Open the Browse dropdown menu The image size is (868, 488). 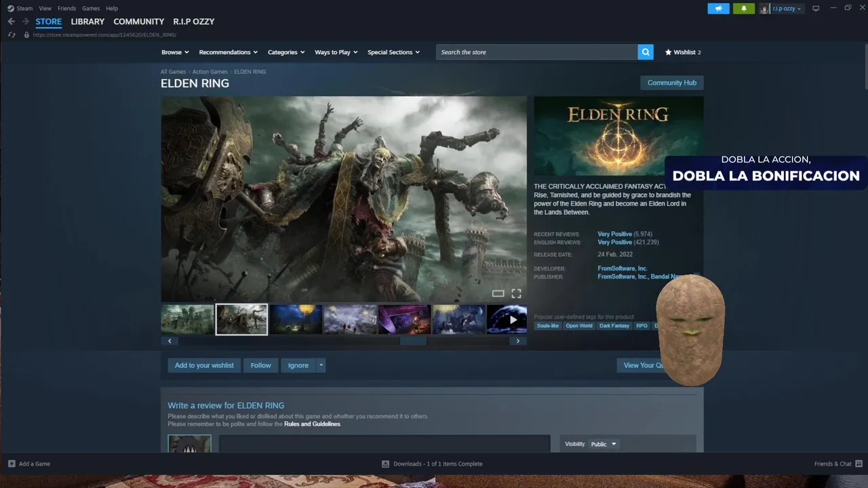[x=175, y=52]
